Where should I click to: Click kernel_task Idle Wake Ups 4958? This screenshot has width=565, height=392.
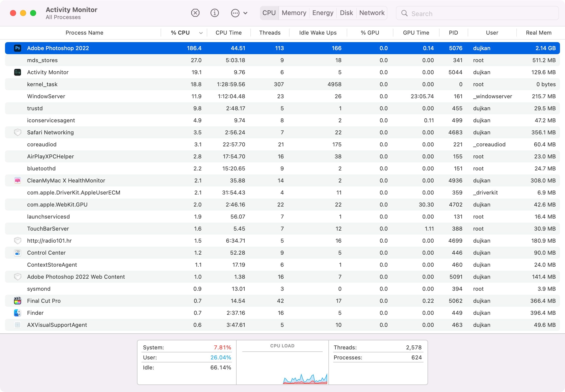click(334, 84)
